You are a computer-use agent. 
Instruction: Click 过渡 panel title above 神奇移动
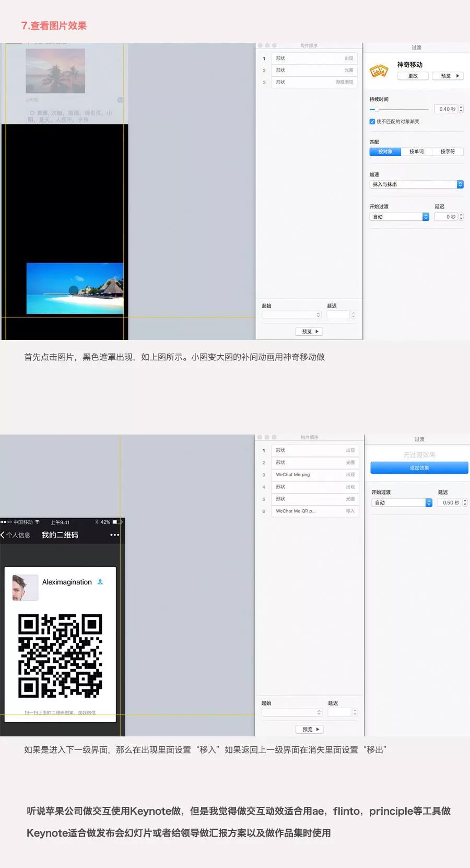click(416, 48)
